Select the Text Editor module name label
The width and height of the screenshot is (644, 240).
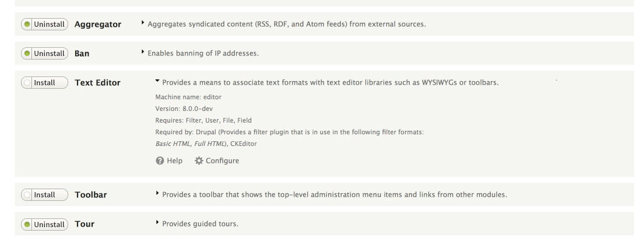98,83
